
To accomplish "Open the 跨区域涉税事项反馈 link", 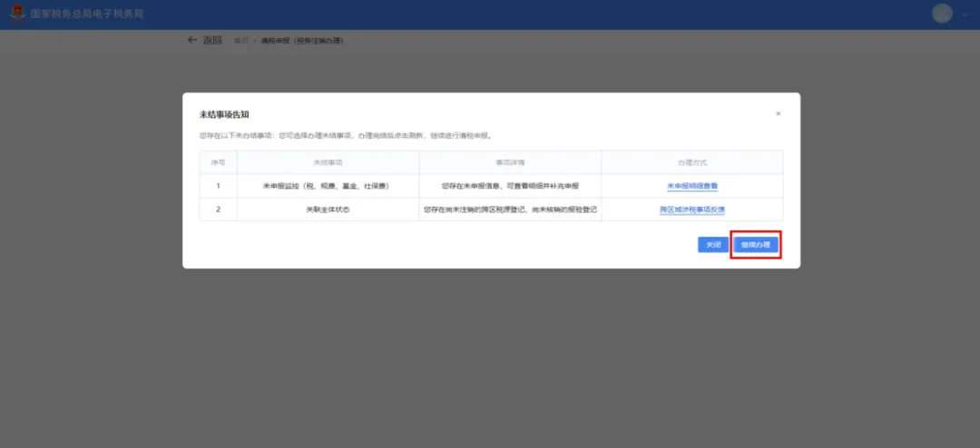I will (x=691, y=209).
